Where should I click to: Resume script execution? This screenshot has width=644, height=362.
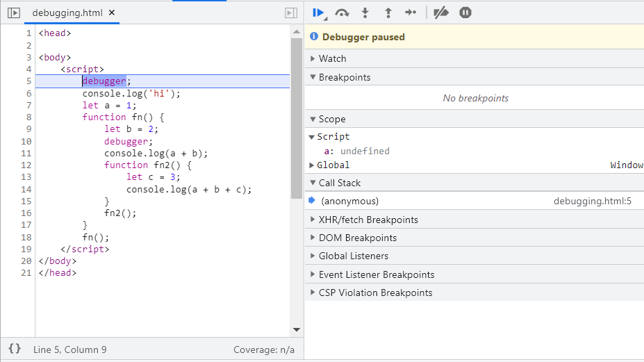[318, 13]
